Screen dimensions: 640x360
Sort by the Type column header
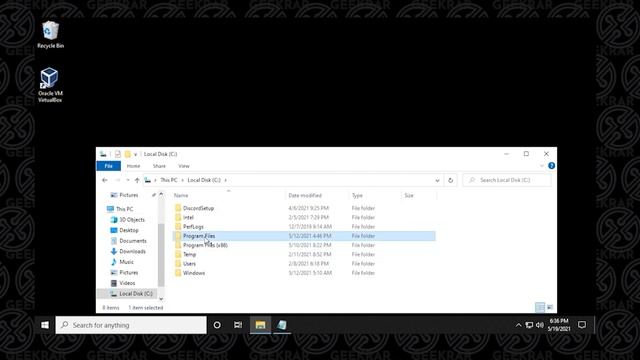(x=376, y=196)
